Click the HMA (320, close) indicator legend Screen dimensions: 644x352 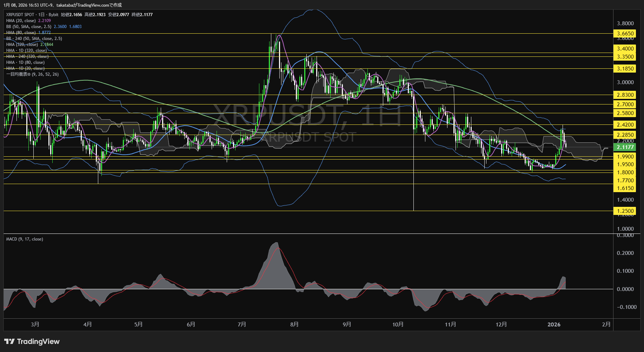point(22,45)
